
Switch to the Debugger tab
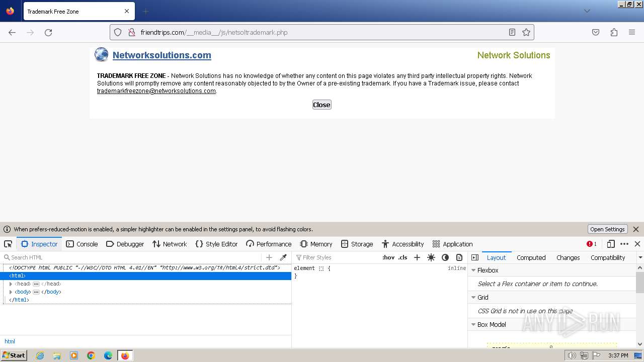tap(125, 244)
